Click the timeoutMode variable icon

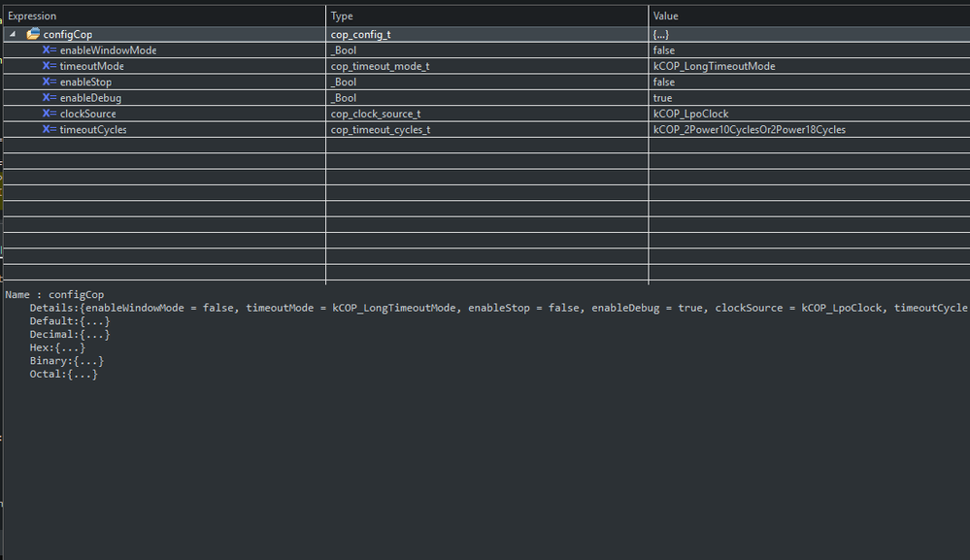coord(49,66)
